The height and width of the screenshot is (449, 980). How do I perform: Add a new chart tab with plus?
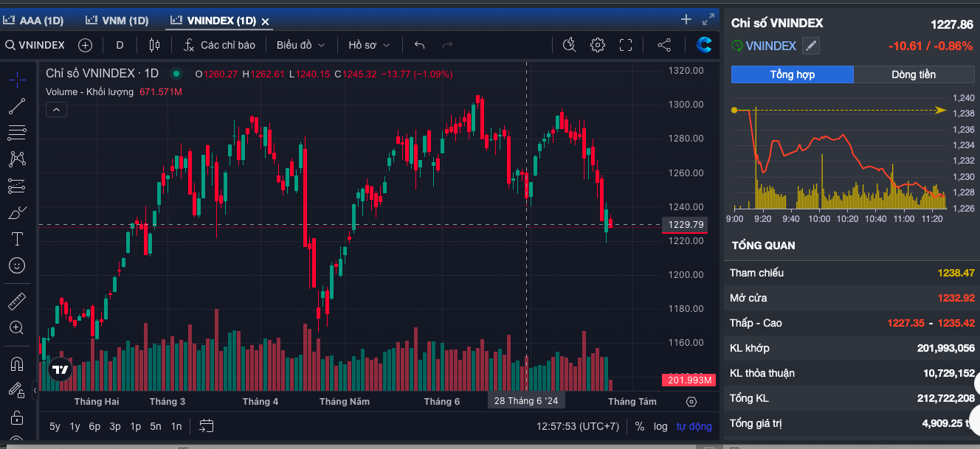click(x=686, y=19)
